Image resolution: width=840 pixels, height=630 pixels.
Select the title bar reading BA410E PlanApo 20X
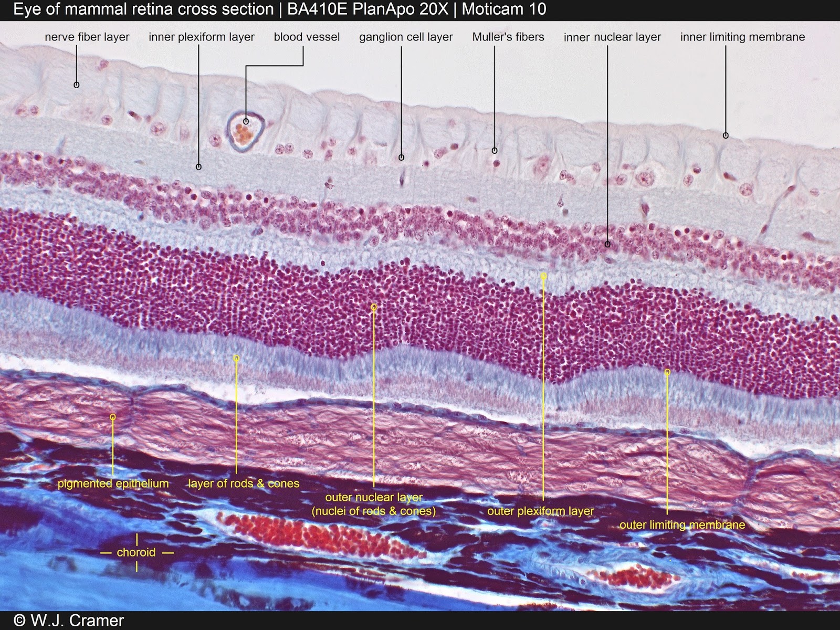[x=367, y=8]
